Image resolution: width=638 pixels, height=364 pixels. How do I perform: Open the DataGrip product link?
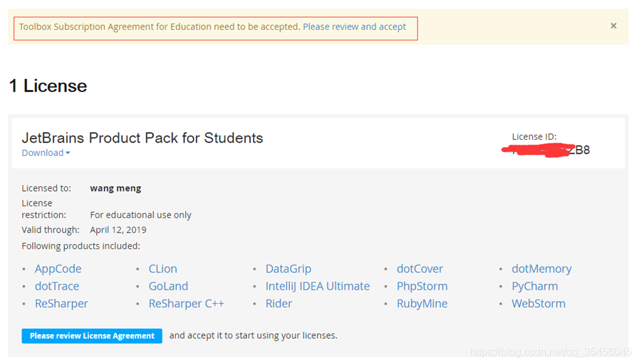[288, 269]
